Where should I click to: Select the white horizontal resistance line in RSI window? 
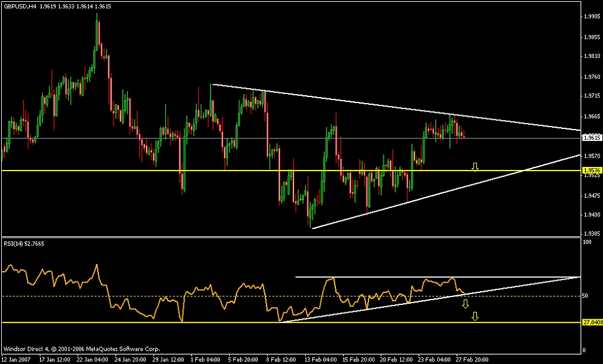point(438,277)
